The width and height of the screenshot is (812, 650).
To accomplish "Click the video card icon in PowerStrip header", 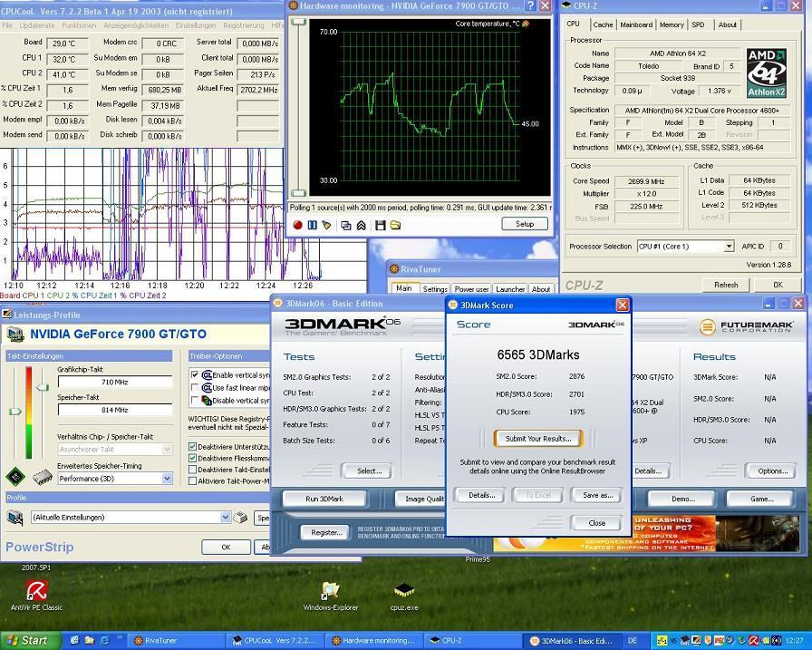I will [15, 334].
